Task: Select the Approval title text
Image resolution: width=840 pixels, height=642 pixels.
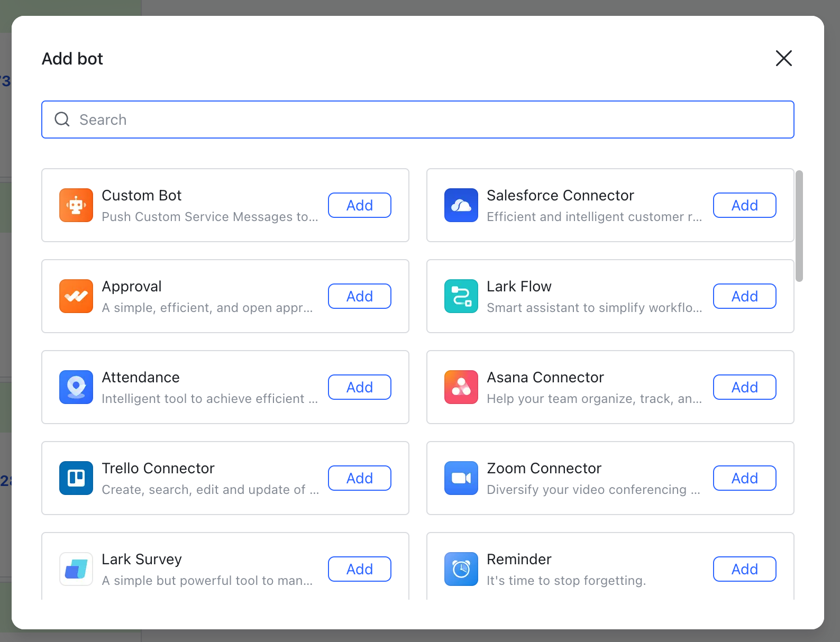Action: tap(132, 287)
